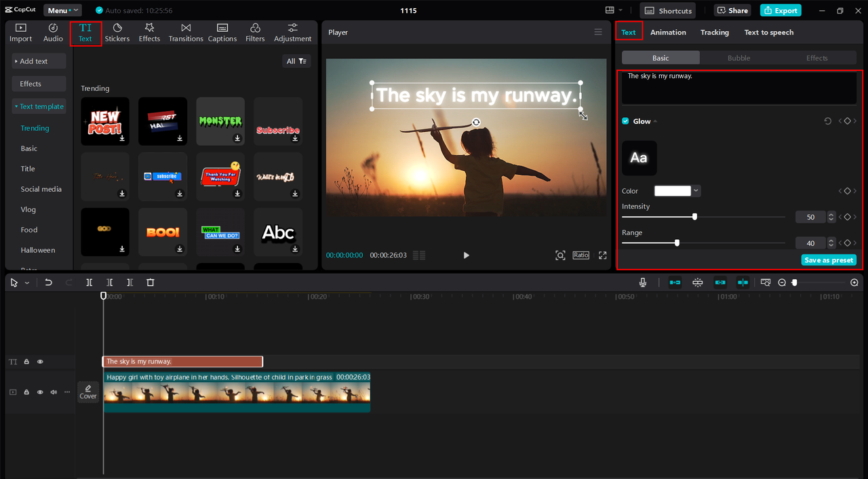
Task: Collapse the Glow section arrow
Action: coord(655,121)
